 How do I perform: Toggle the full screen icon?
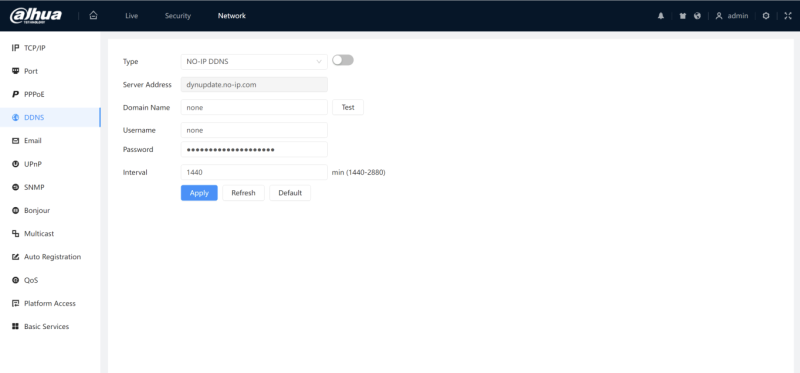coord(787,16)
